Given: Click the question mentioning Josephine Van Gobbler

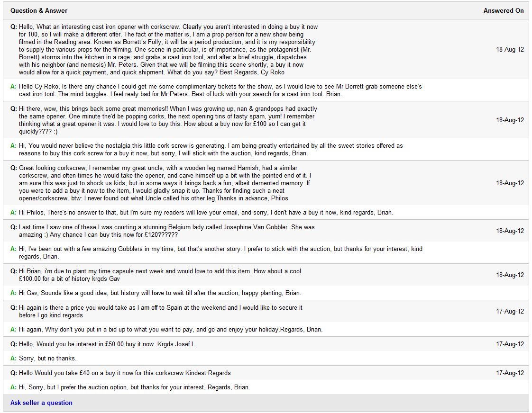Looking at the screenshot, I should [x=166, y=231].
